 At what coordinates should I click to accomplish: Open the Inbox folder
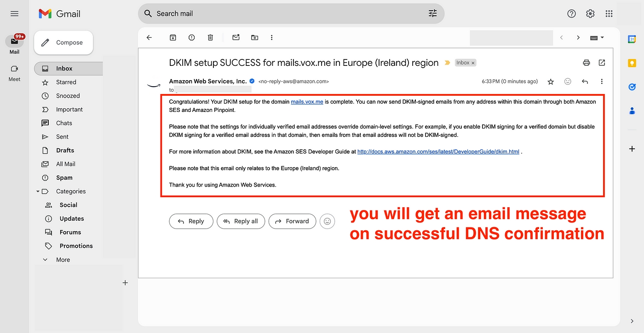coord(69,68)
